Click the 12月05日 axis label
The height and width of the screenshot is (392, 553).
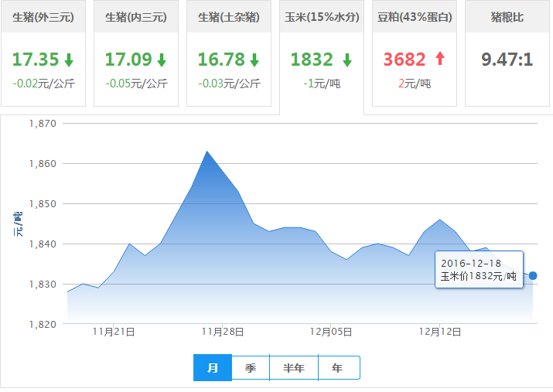point(331,332)
